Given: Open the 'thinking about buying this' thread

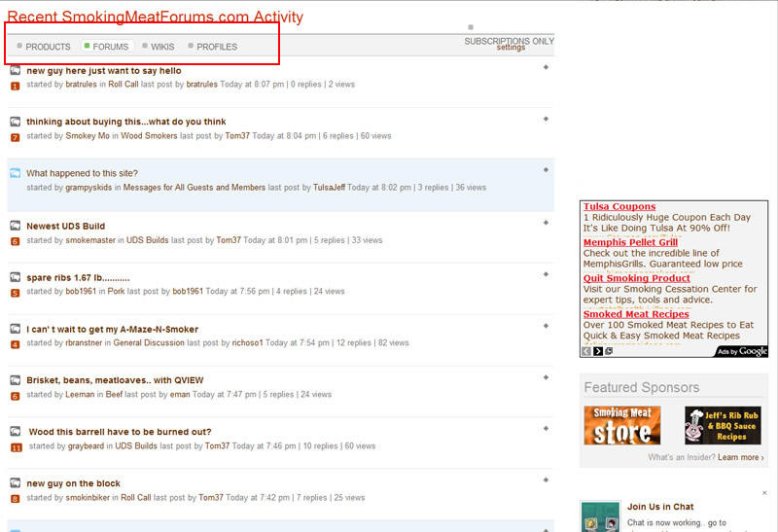Looking at the screenshot, I should pyautogui.click(x=126, y=122).
